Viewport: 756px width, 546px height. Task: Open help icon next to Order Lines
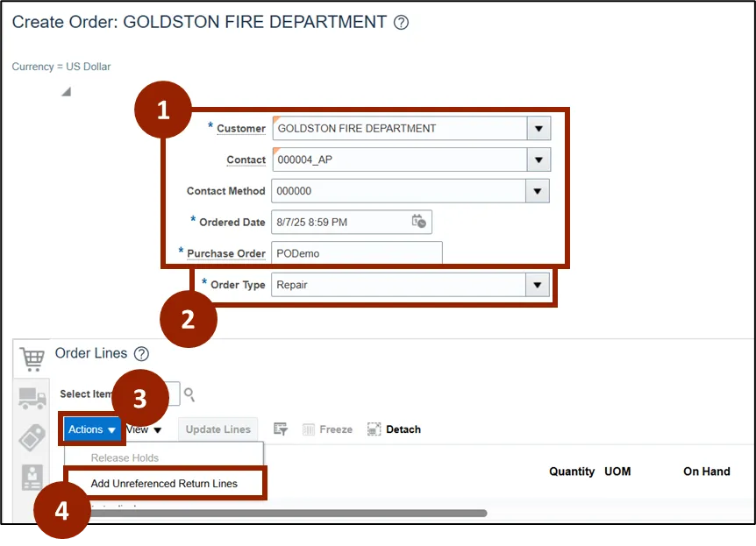(x=141, y=354)
